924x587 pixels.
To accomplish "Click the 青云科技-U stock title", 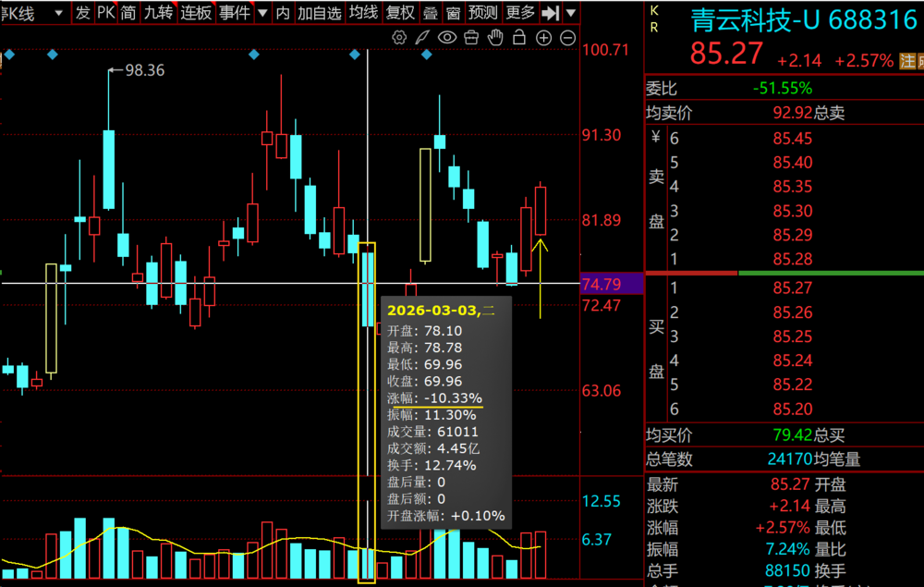I will coord(755,19).
